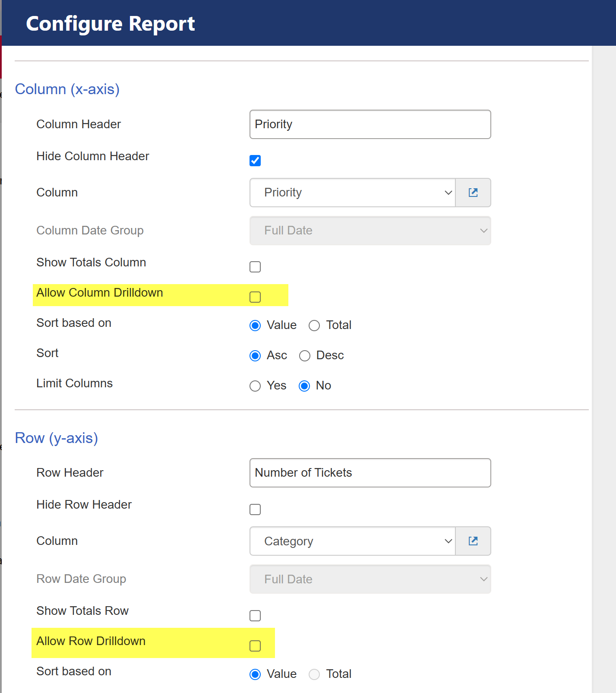Expand the Priority column dropdown
Image resolution: width=616 pixels, height=693 pixels.
[x=352, y=193]
